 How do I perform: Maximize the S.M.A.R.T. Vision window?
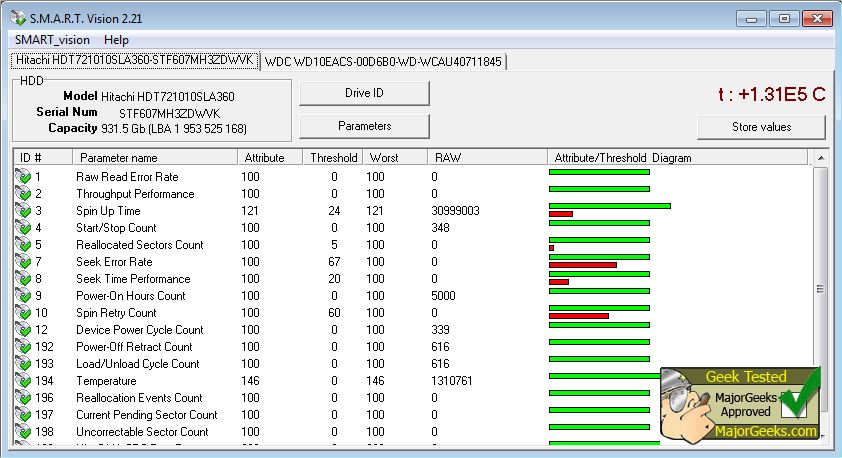(x=783, y=19)
